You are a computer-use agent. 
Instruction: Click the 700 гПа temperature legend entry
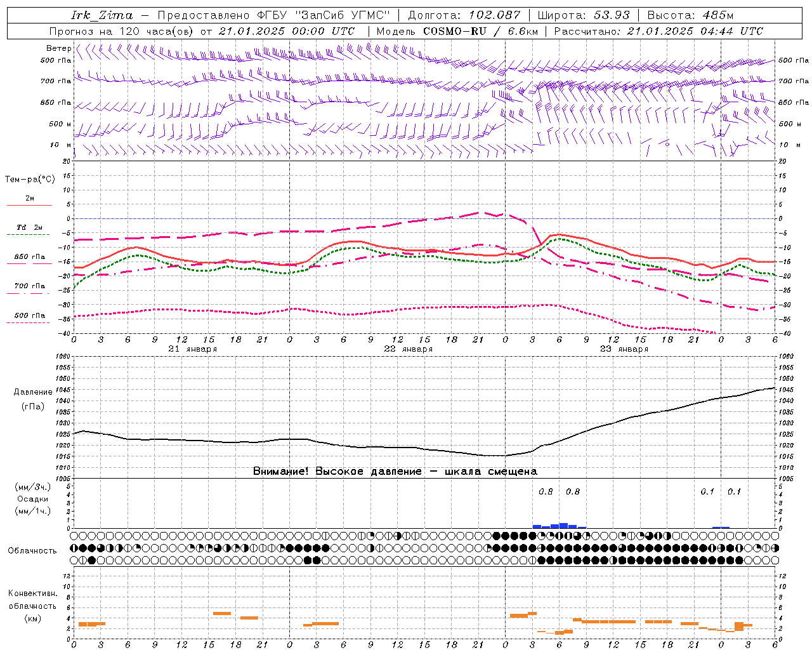coord(30,286)
